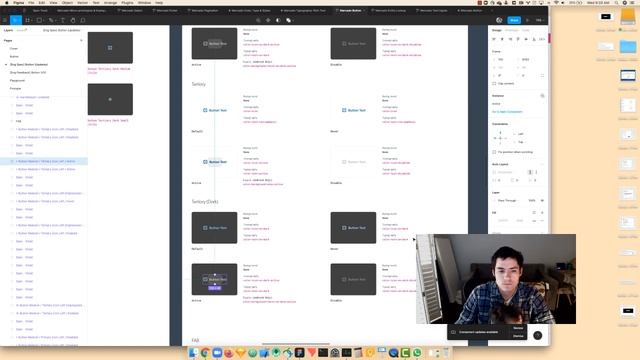Click the Align Horizontal Centers icon

pyautogui.click(x=502, y=39)
